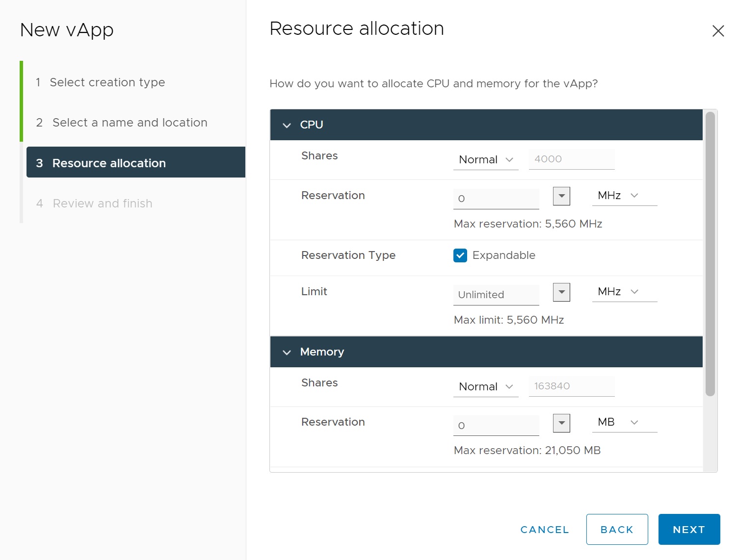Close the New vApp dialog

718,31
